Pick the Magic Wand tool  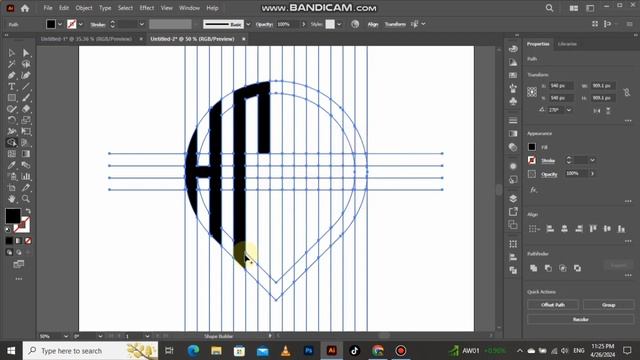(x=11, y=64)
